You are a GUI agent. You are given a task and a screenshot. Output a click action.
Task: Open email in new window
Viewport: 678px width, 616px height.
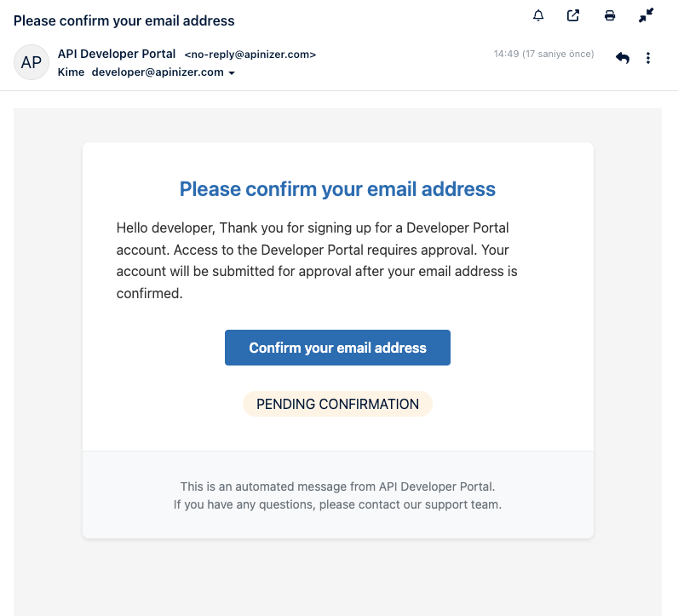(573, 15)
